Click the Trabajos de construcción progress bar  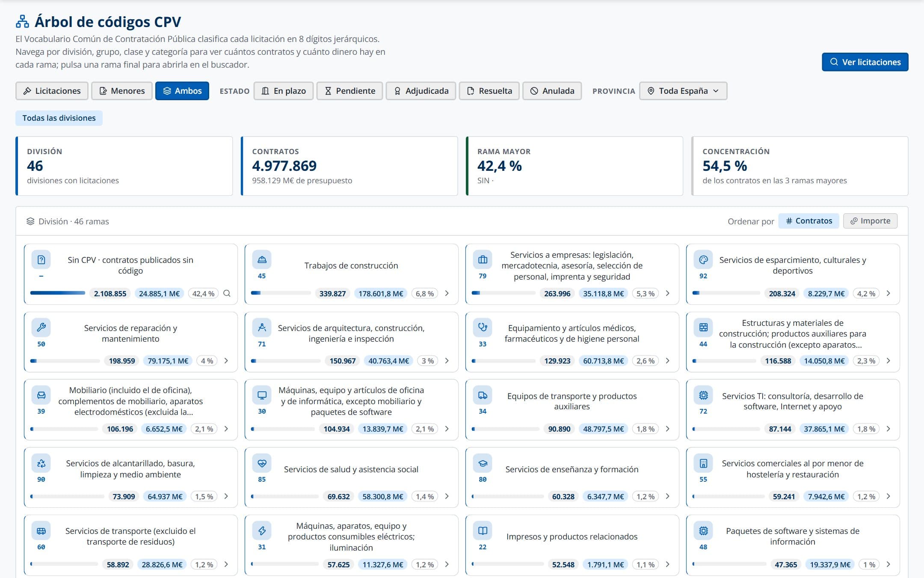[x=281, y=293]
